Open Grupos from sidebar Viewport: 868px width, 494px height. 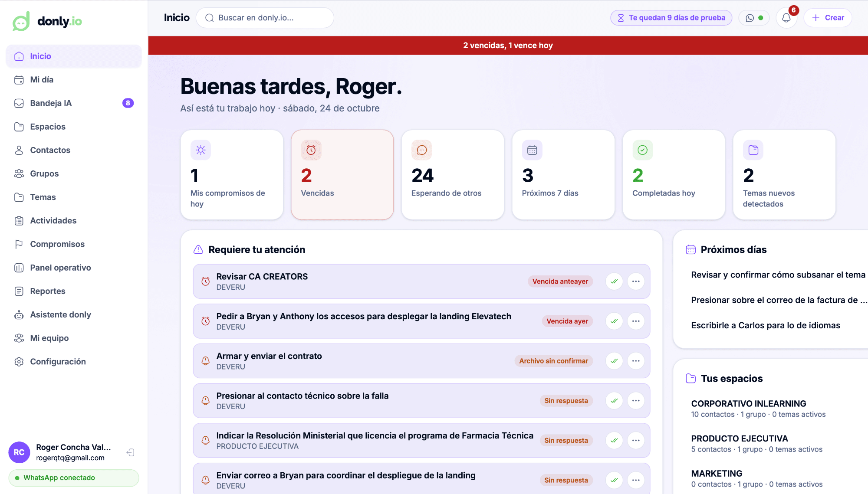tap(74, 173)
